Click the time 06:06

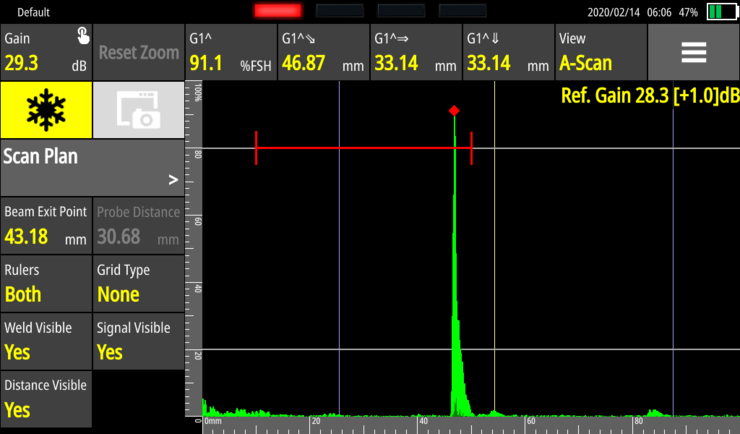pyautogui.click(x=659, y=12)
